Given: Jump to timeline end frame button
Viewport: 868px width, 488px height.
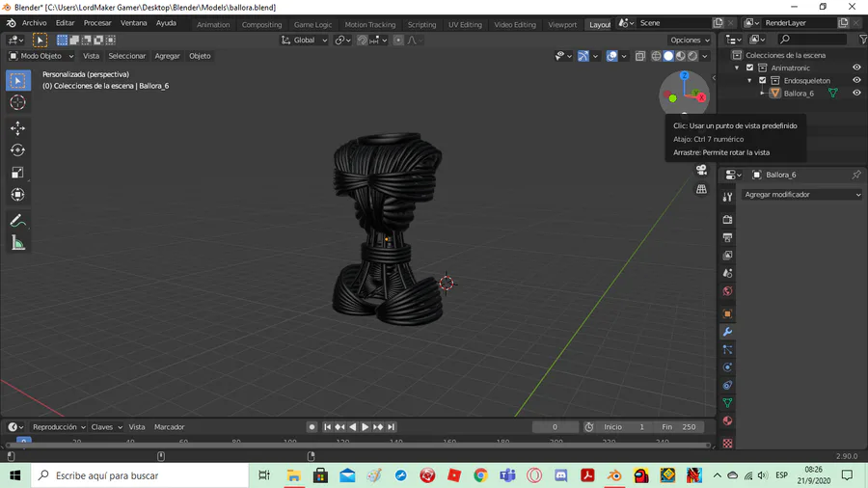Looking at the screenshot, I should 392,427.
